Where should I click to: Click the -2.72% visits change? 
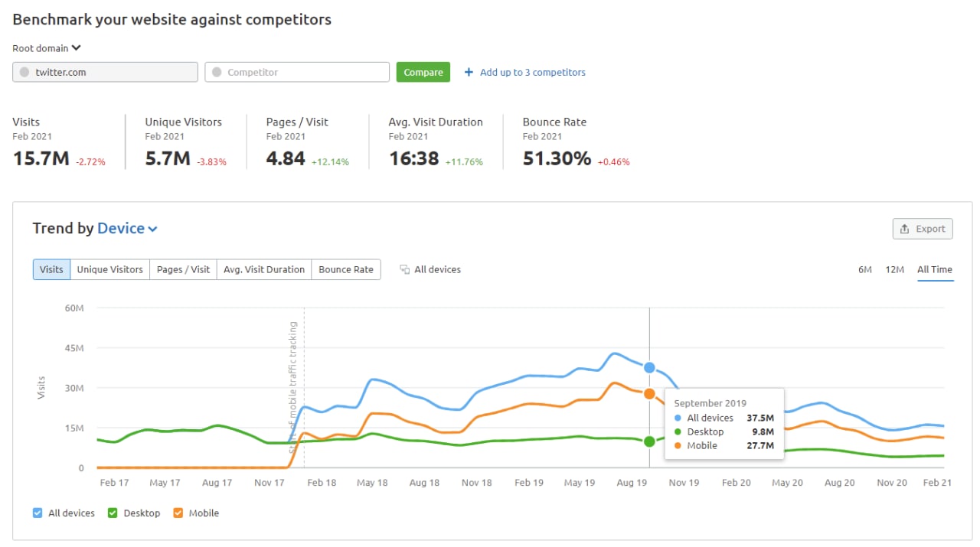pyautogui.click(x=90, y=162)
